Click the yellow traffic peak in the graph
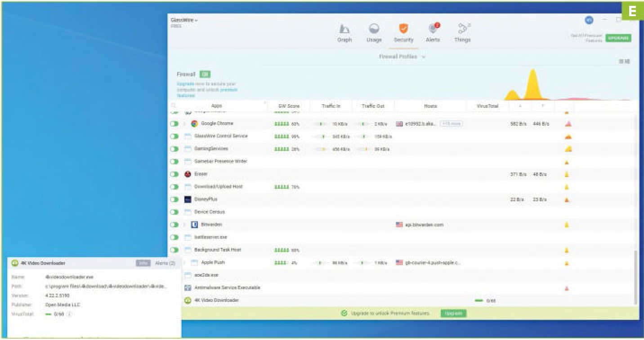The image size is (644, 340). [x=532, y=83]
